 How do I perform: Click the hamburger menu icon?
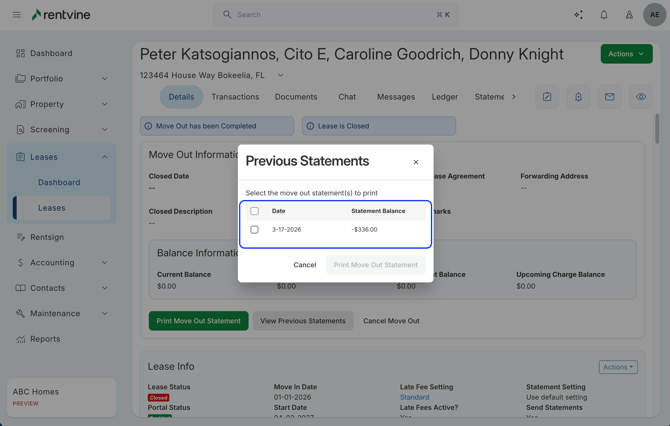(16, 15)
